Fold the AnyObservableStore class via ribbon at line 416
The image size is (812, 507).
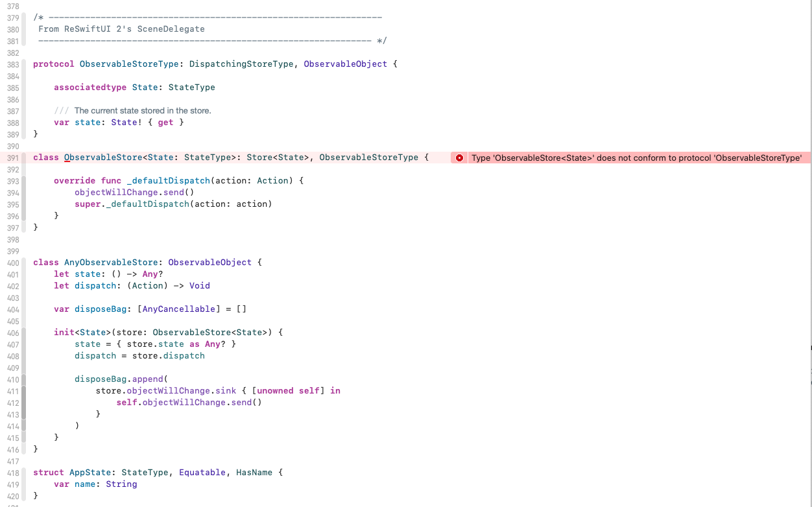pyautogui.click(x=24, y=449)
